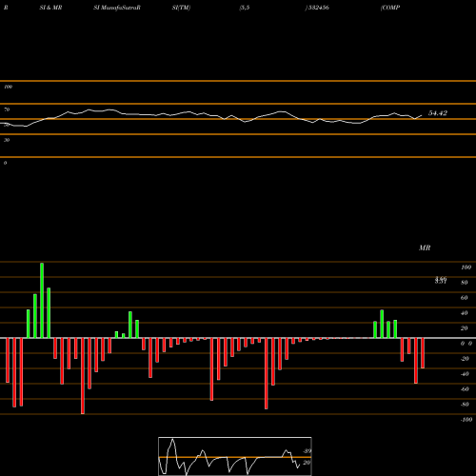Click the RSI axis label 100
The width and height of the screenshot is (476, 476).
[8, 87]
